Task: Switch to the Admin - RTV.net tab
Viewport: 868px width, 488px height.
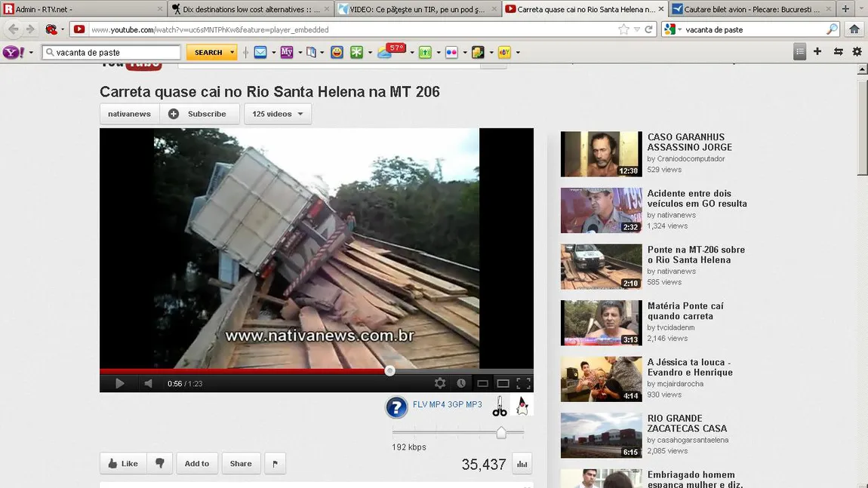Action: point(83,9)
